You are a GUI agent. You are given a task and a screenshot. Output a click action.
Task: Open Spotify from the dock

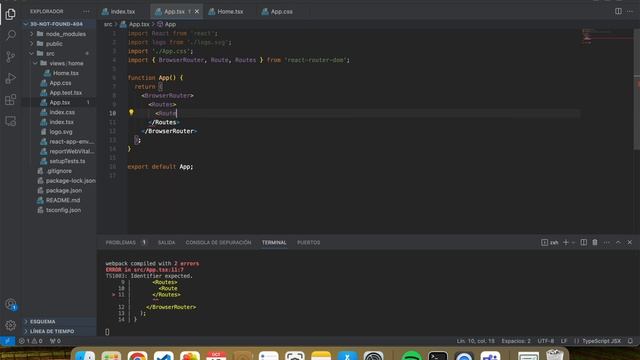(411, 356)
